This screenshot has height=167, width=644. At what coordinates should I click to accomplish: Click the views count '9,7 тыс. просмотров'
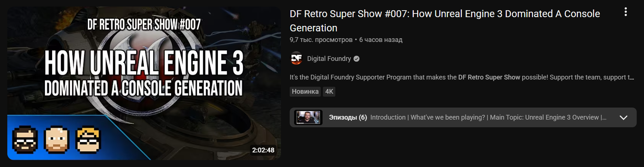[x=321, y=40]
